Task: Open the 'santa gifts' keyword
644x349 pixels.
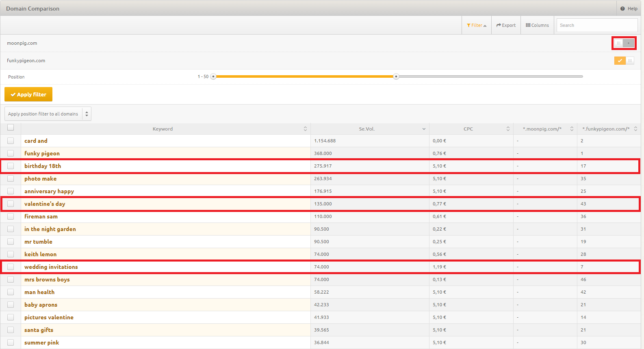Action: coord(39,330)
